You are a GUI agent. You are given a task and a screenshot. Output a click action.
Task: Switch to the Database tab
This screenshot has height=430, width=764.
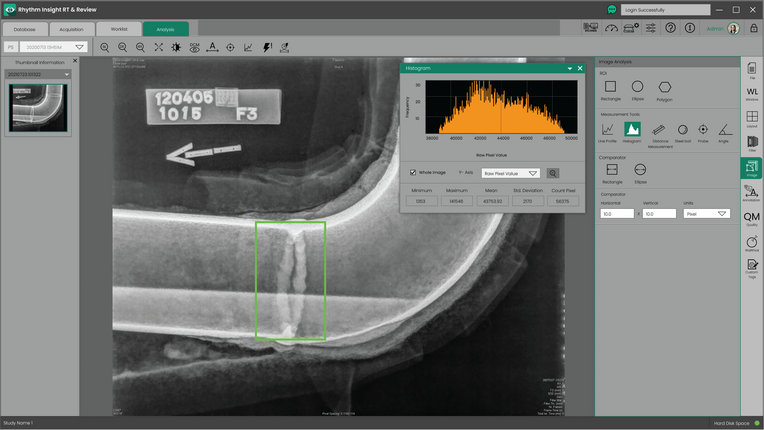click(x=25, y=29)
